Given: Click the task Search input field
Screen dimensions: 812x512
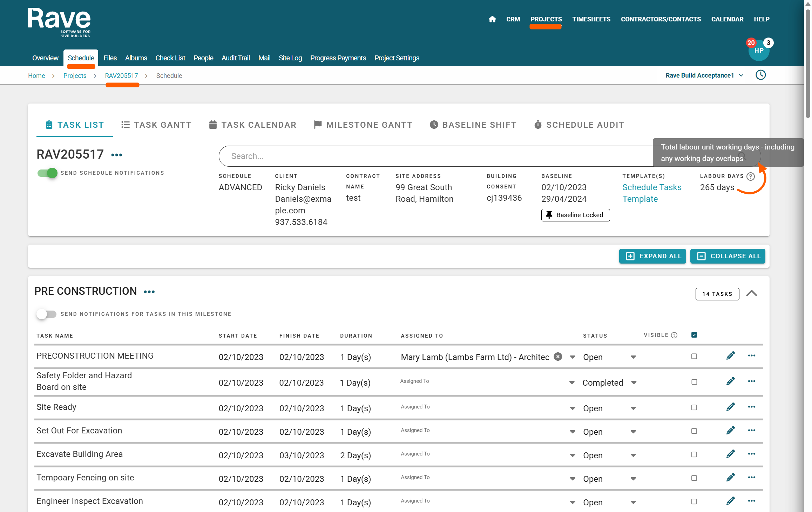Looking at the screenshot, I should pos(421,156).
